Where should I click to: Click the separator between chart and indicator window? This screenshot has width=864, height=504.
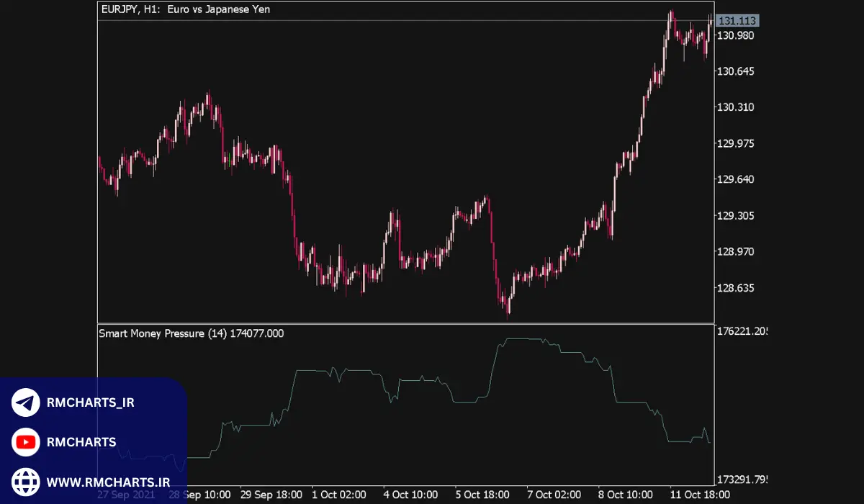[x=406, y=323]
